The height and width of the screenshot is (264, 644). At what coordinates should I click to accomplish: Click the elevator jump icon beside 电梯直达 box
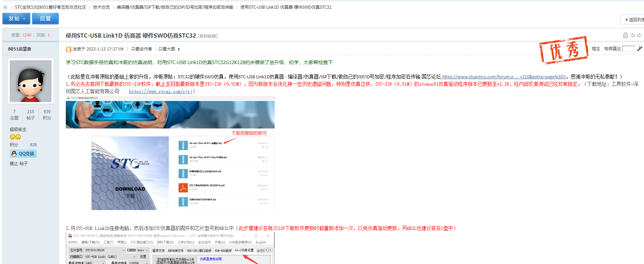tap(639, 49)
